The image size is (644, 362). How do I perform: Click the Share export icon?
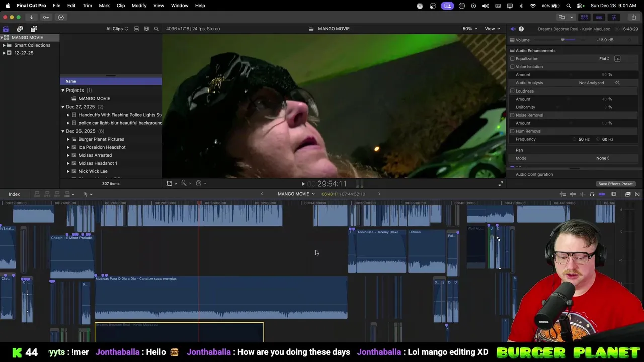634,17
